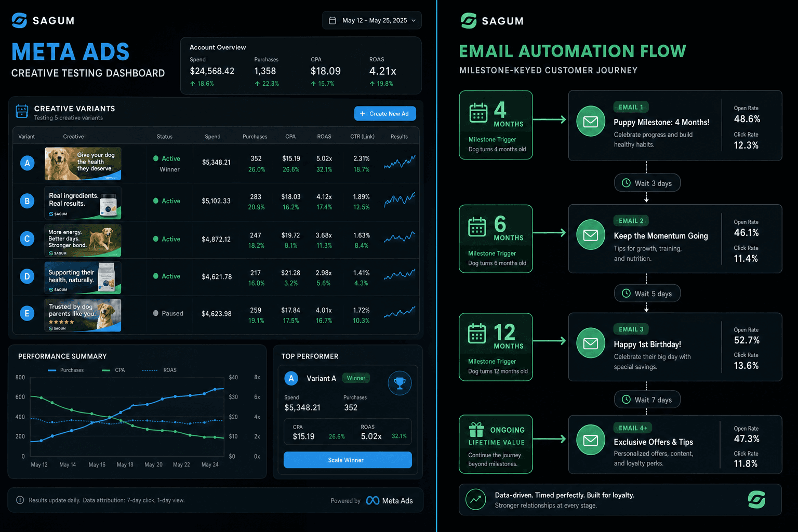This screenshot has height=532, width=798.
Task: Click the clock icon in Wait 3 days
Action: [x=626, y=183]
